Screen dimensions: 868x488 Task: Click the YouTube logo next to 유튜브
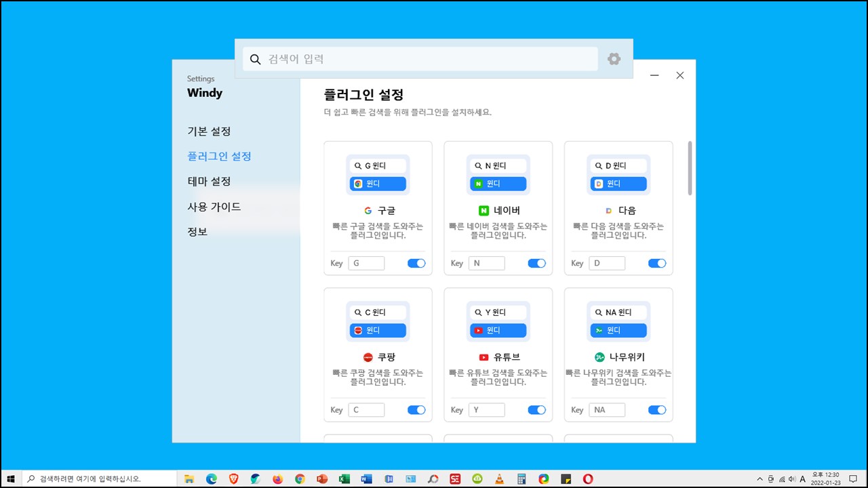484,357
